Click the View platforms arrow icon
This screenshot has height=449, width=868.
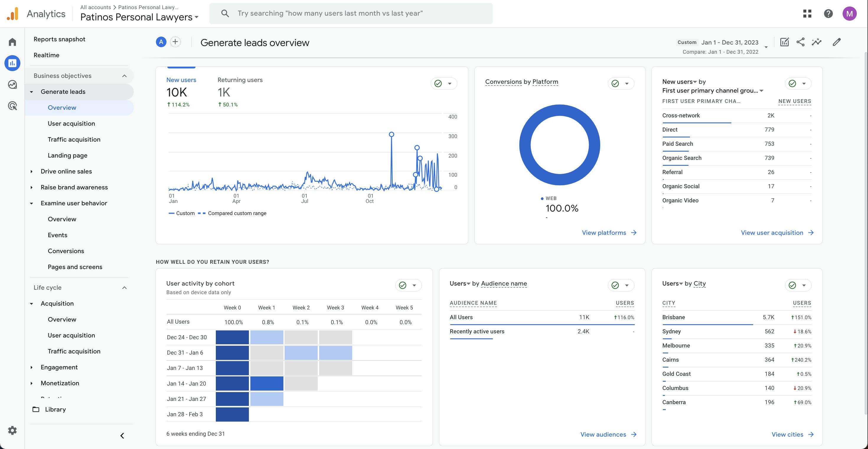[x=634, y=232]
